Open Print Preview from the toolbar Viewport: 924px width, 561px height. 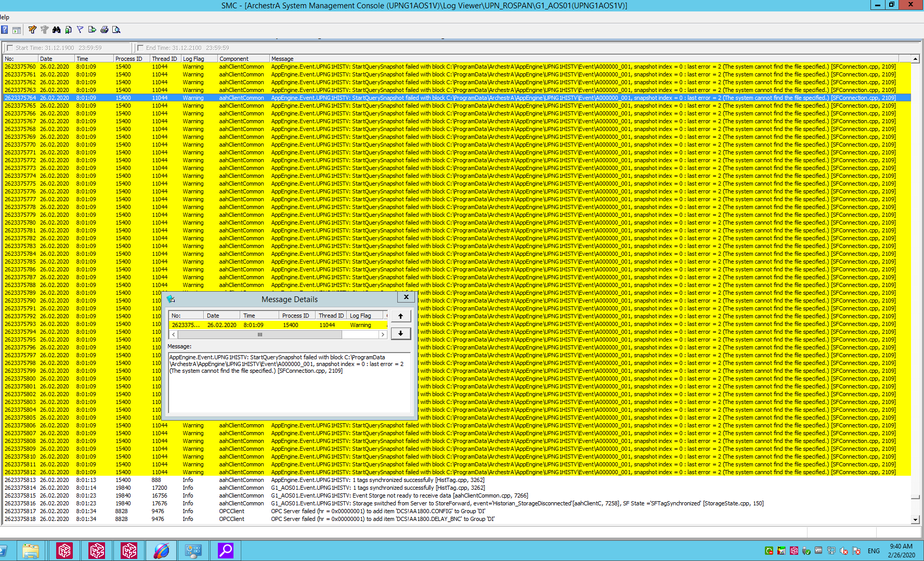[116, 30]
